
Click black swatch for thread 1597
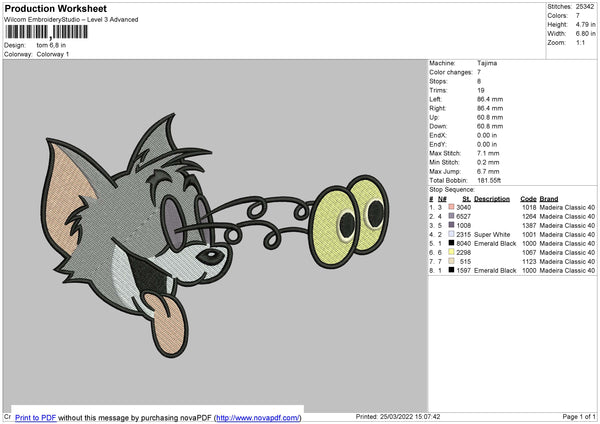click(451, 270)
